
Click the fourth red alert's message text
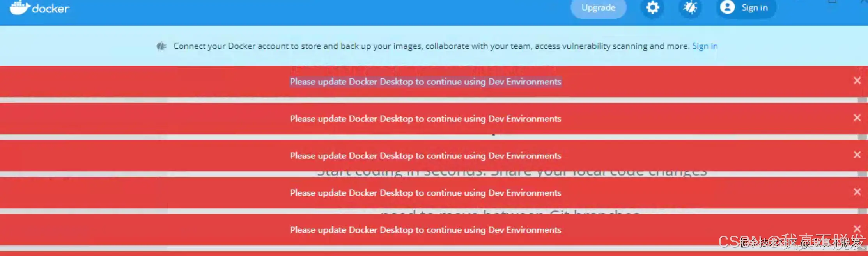click(425, 193)
